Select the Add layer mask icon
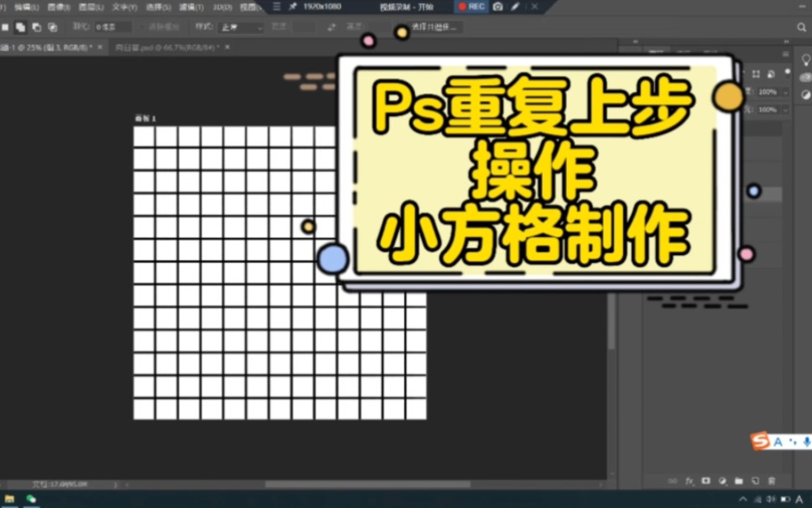The image size is (812, 508). click(x=706, y=481)
